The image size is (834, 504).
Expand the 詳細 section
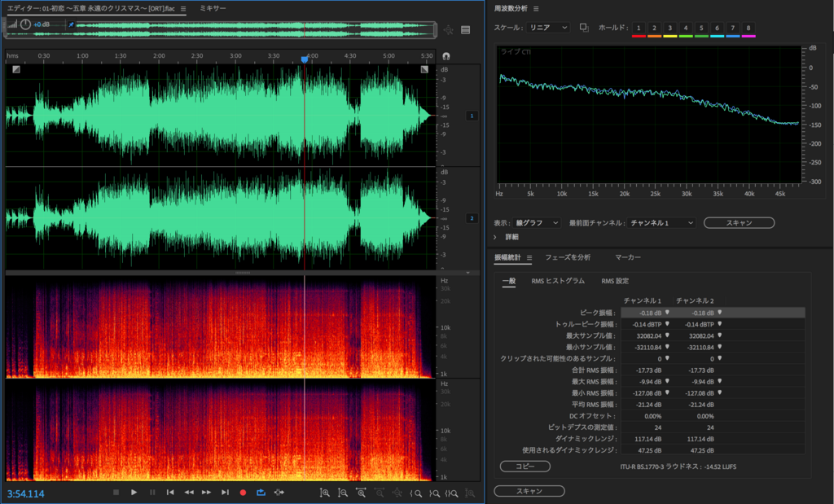coord(495,237)
